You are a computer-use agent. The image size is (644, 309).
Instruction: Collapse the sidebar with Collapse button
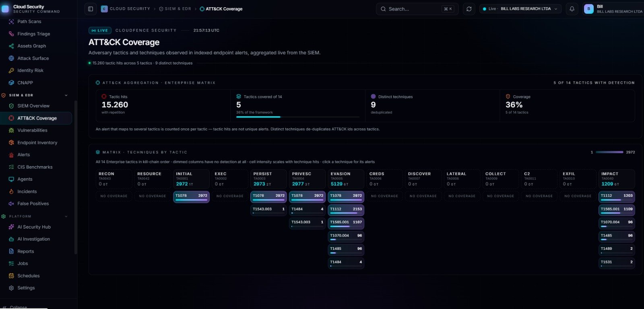pyautogui.click(x=15, y=307)
